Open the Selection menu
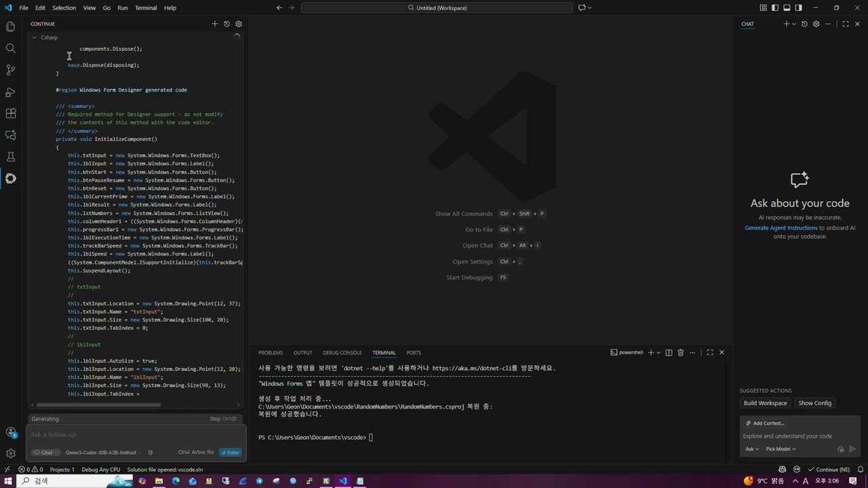Viewport: 868px width, 488px height. 64,7
